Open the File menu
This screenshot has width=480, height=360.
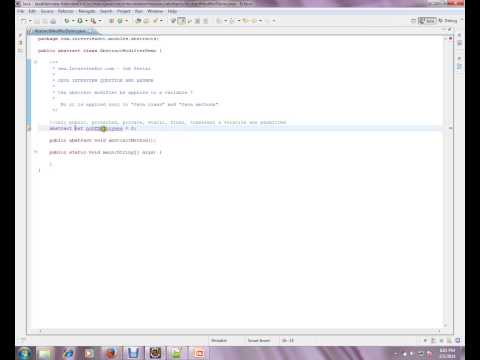(x=21, y=11)
